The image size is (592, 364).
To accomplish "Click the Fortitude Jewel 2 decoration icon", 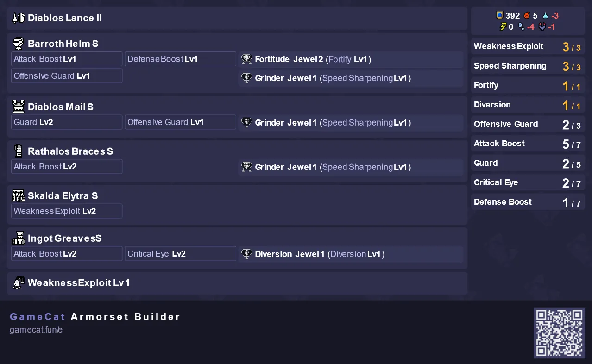I will coord(246,59).
